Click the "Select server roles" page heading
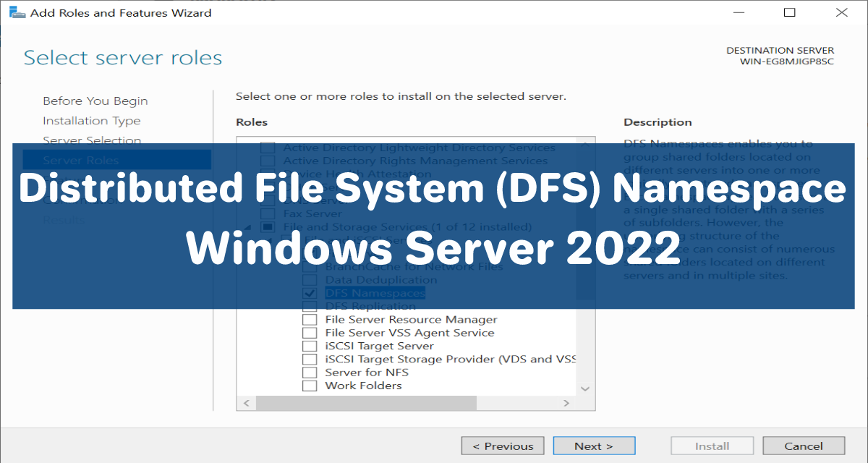Image resolution: width=868 pixels, height=463 pixels. coord(123,58)
